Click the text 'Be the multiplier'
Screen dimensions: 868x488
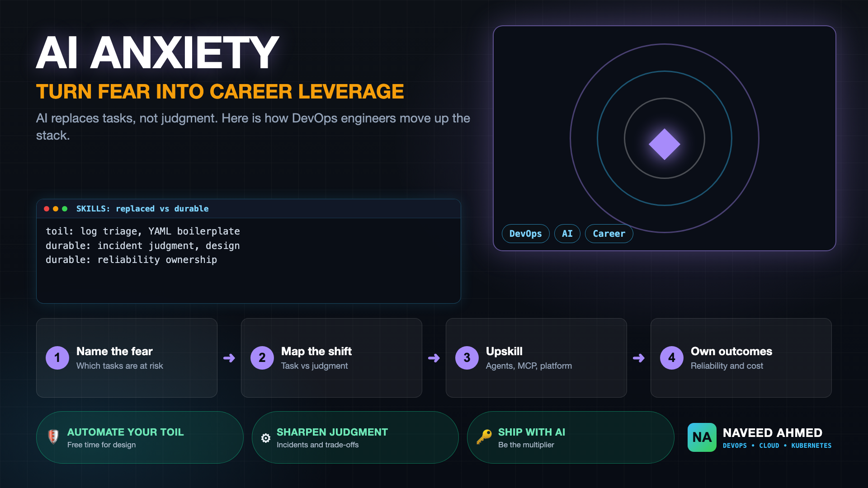[526, 445]
